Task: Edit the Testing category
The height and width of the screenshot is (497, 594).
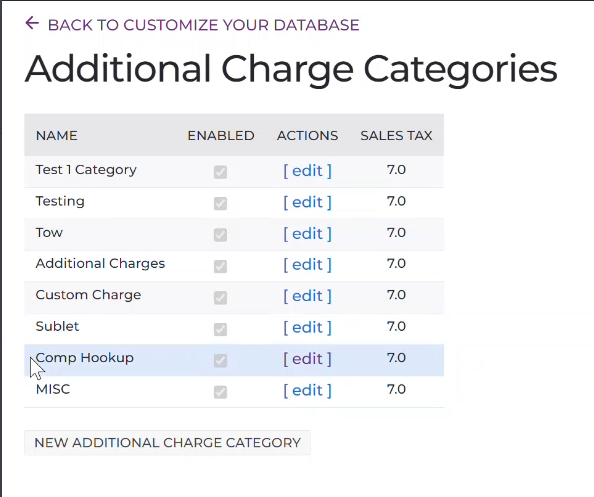Action: (307, 202)
